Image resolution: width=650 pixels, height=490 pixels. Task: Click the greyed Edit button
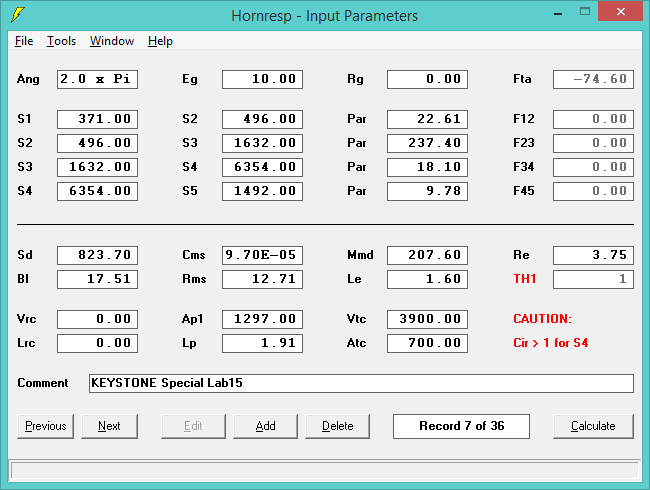coord(193,426)
